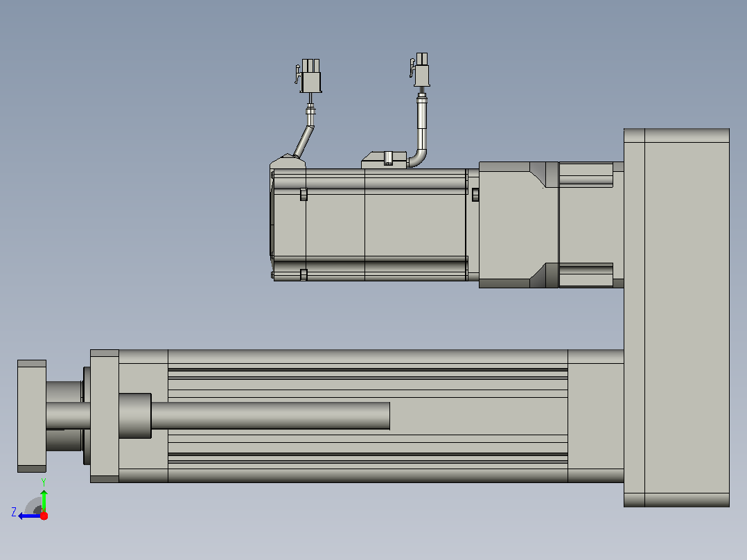Select the piston rod inside the actuator body
747x560 pixels.
pyautogui.click(x=270, y=416)
